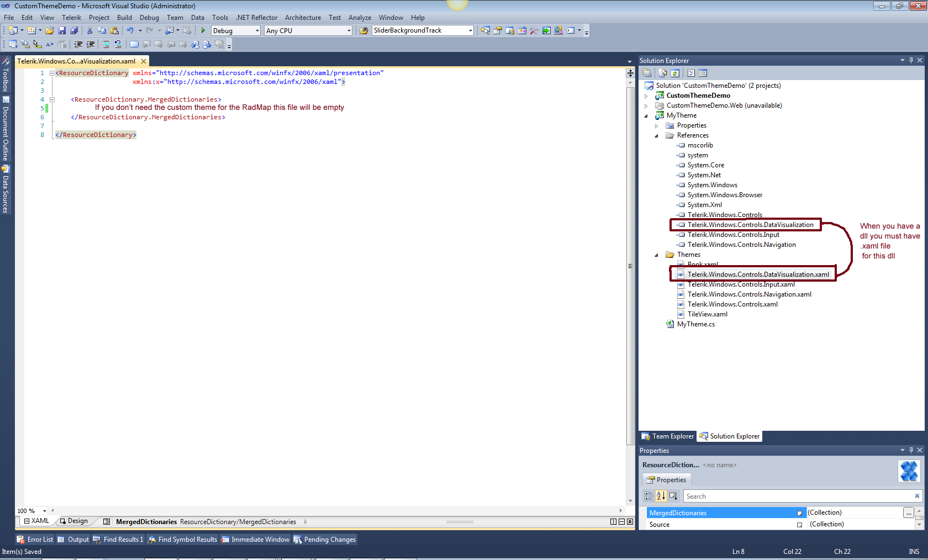Click the Command Window toolbar icon
928x560 pixels.
571,31
